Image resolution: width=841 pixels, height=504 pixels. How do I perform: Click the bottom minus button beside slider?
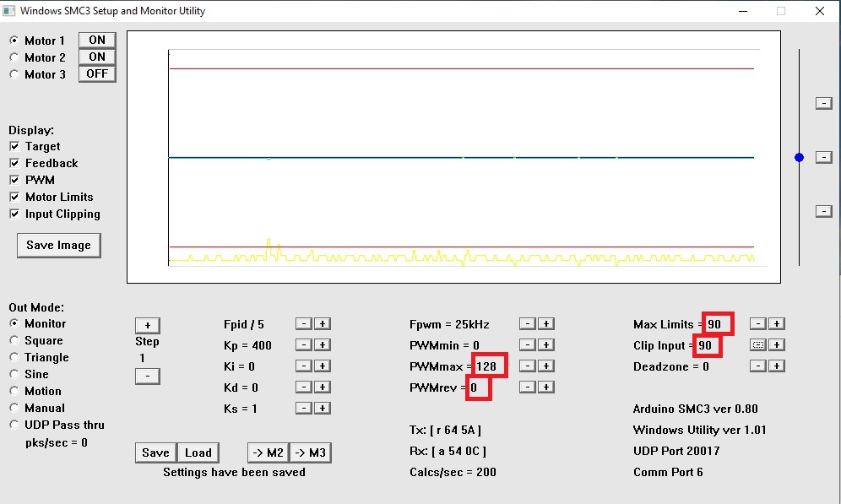click(x=823, y=211)
